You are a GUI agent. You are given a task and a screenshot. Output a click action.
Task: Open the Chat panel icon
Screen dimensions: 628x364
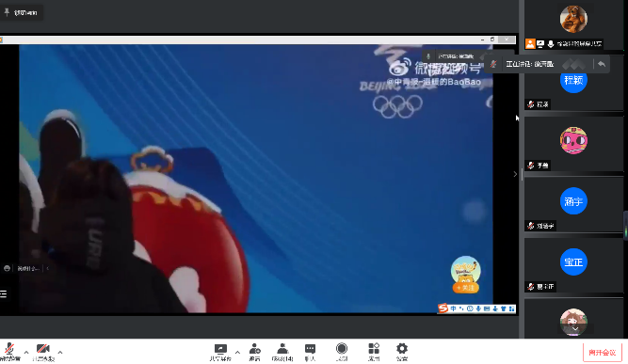(x=310, y=352)
